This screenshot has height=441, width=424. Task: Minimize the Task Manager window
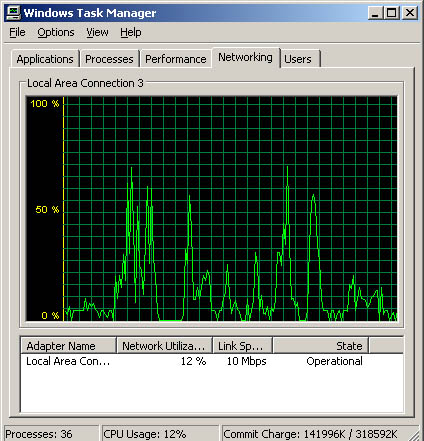pyautogui.click(x=375, y=13)
